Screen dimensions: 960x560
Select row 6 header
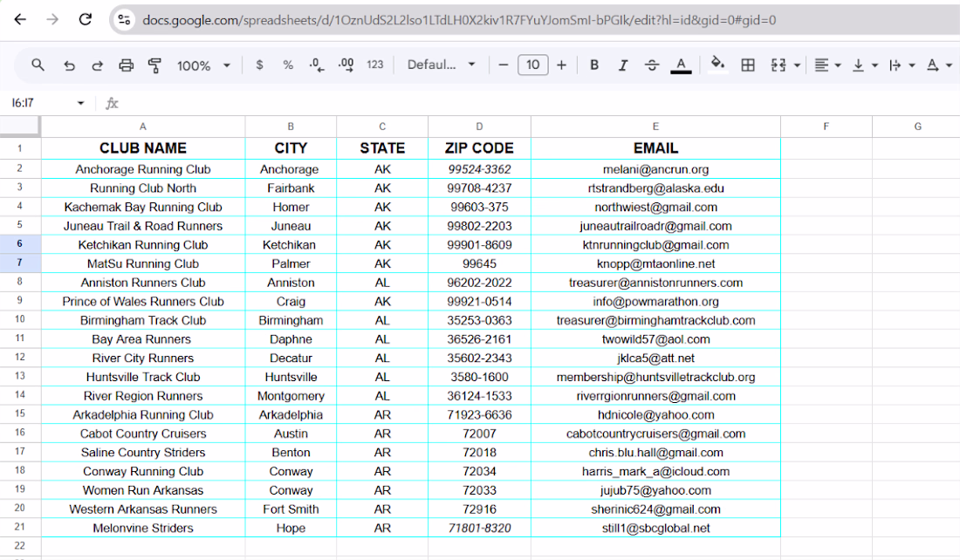click(19, 244)
